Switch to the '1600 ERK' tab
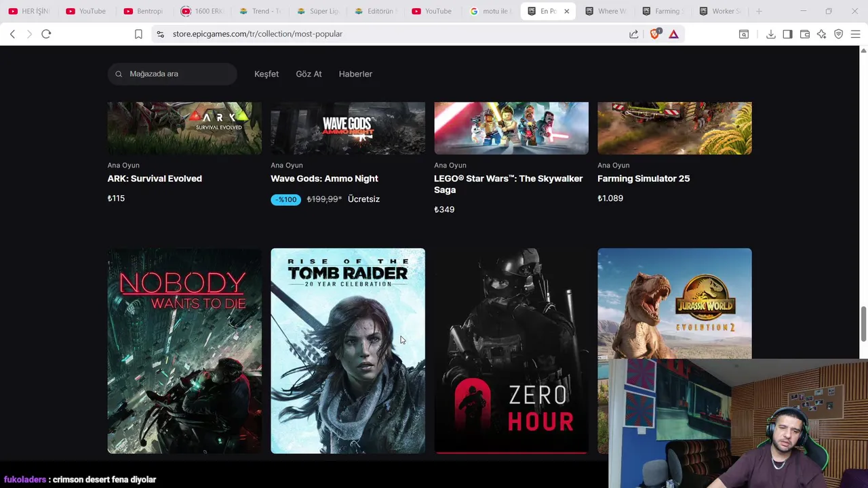Screen dimensions: 868x488 click(202, 11)
